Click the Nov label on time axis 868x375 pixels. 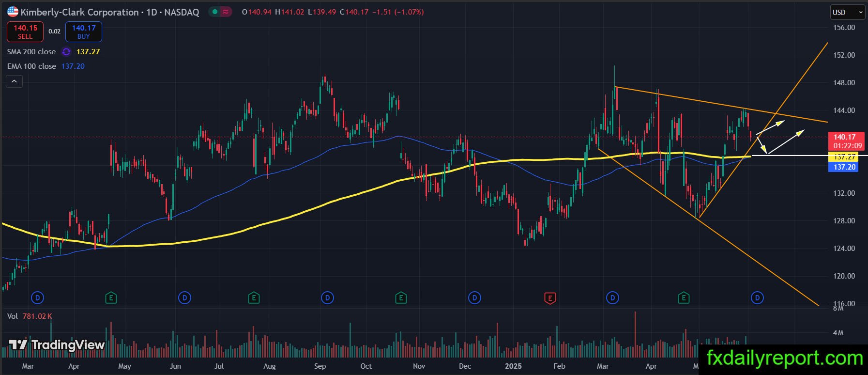tap(419, 366)
